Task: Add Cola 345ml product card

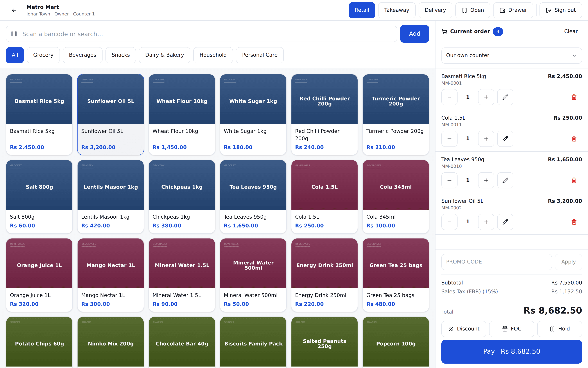Action: click(396, 197)
